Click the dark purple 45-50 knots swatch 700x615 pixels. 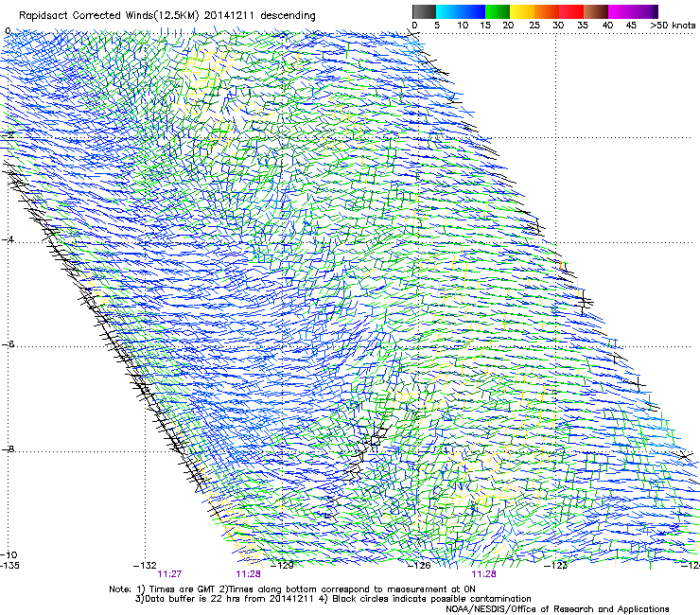[x=645, y=11]
